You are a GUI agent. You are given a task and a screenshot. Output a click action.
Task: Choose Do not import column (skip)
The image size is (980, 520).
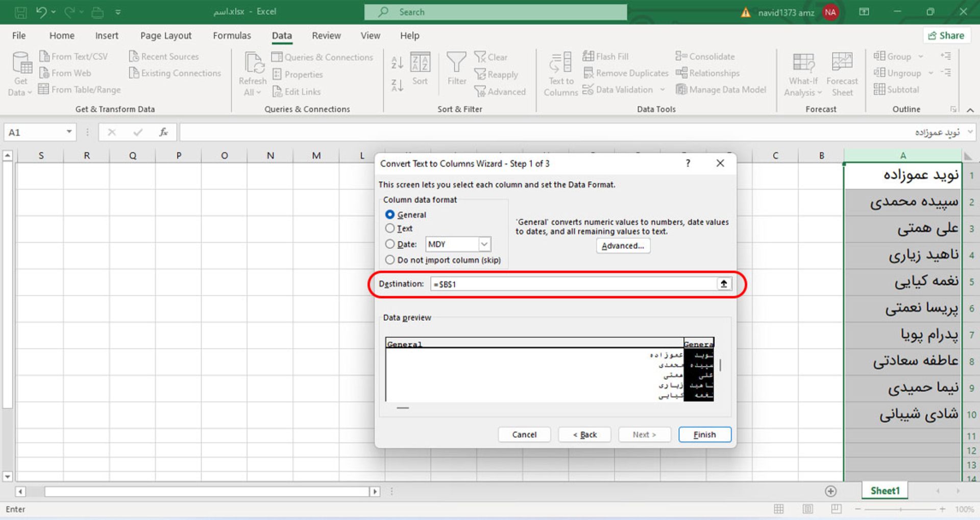[x=390, y=260]
